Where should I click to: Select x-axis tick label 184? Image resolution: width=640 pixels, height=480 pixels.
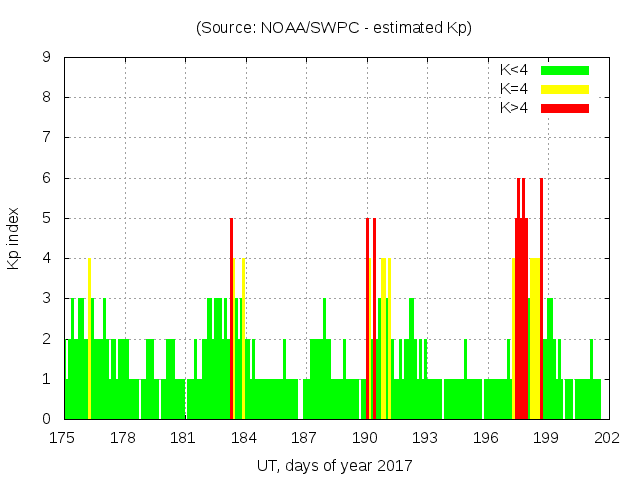[x=243, y=438]
